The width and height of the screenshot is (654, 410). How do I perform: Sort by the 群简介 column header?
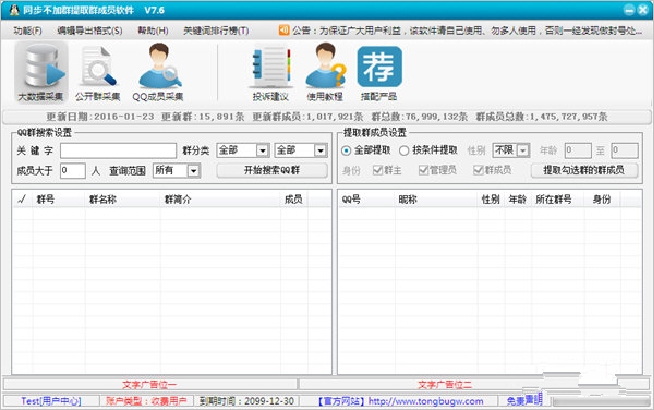(221, 199)
